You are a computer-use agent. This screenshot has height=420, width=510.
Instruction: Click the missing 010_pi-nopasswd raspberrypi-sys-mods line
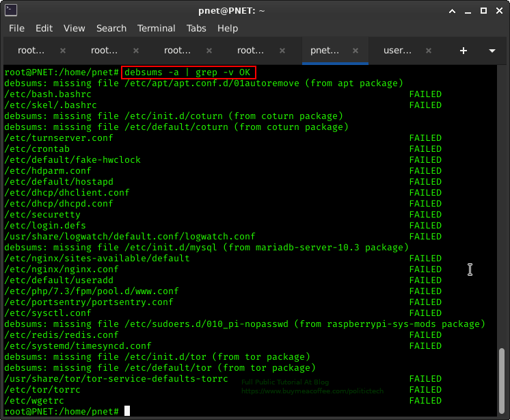click(x=245, y=324)
